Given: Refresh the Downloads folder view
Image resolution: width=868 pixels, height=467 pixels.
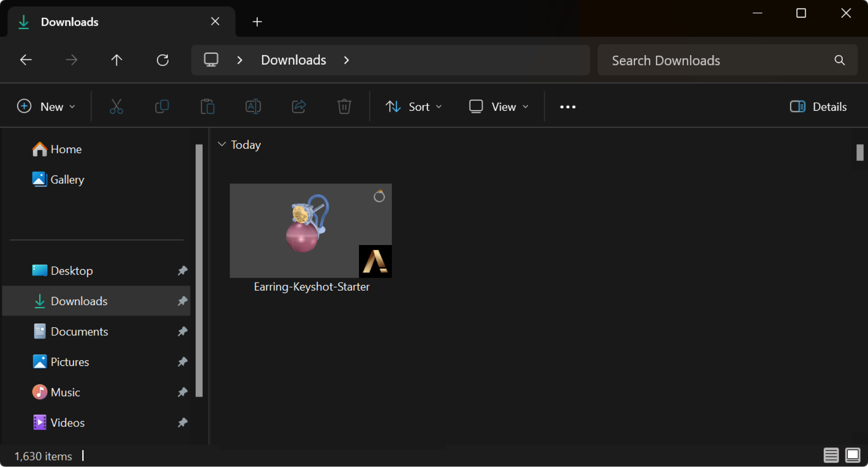Looking at the screenshot, I should (162, 60).
